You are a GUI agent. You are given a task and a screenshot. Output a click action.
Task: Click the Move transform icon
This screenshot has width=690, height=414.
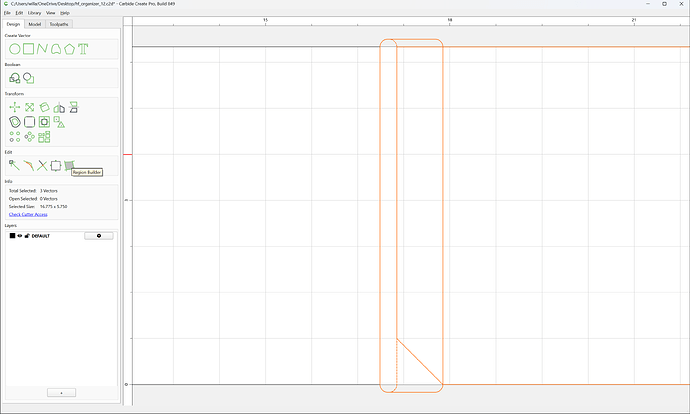coord(15,107)
